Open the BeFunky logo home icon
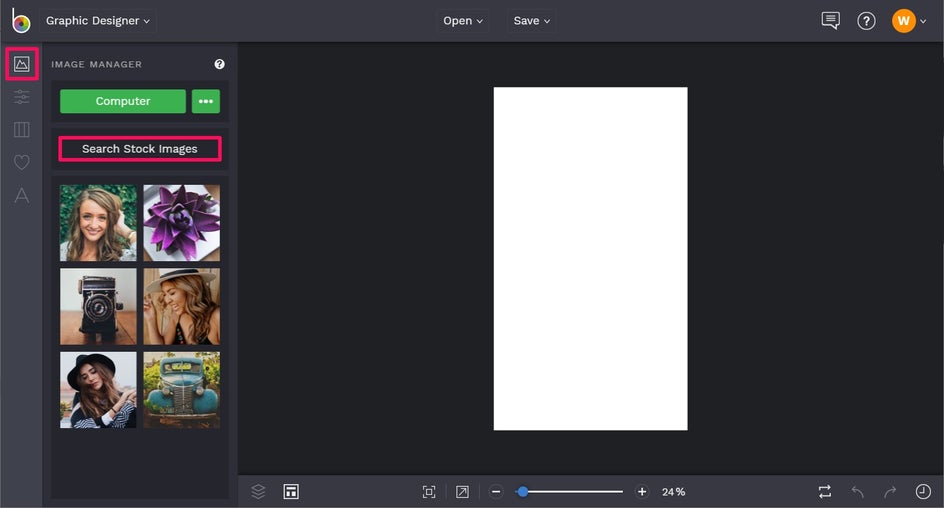 (20, 21)
